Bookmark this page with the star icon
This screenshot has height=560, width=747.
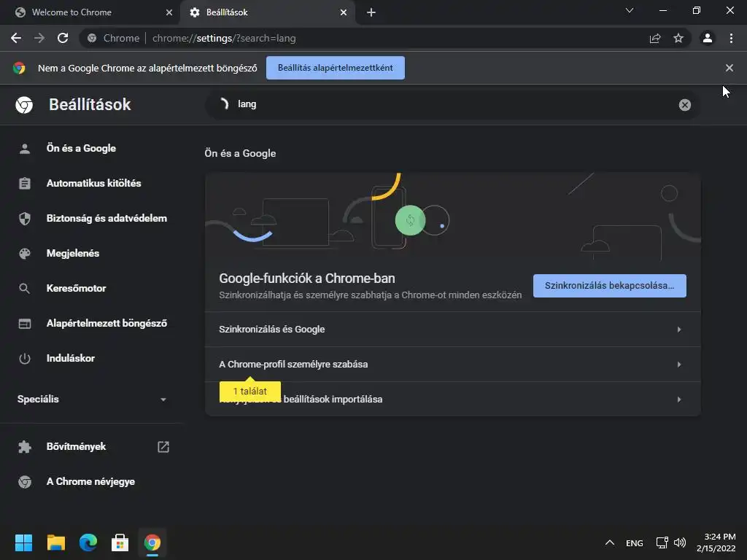[678, 38]
